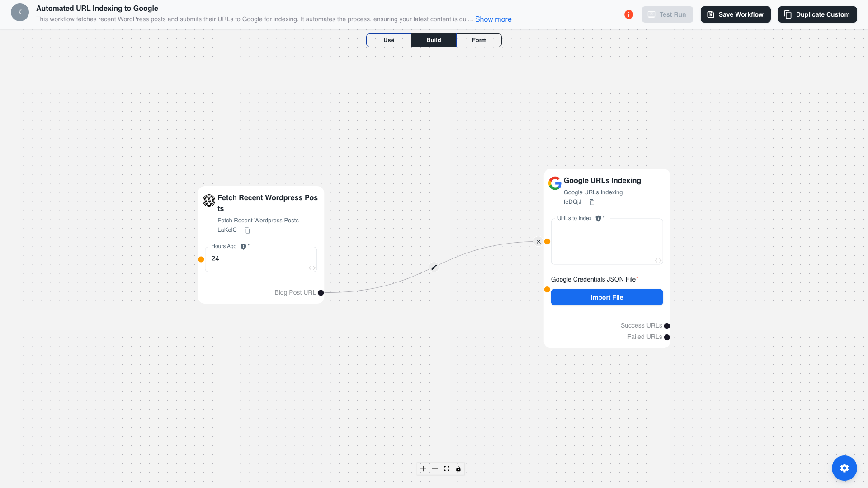Click the code brackets icon in Hours Ago field

tap(311, 267)
